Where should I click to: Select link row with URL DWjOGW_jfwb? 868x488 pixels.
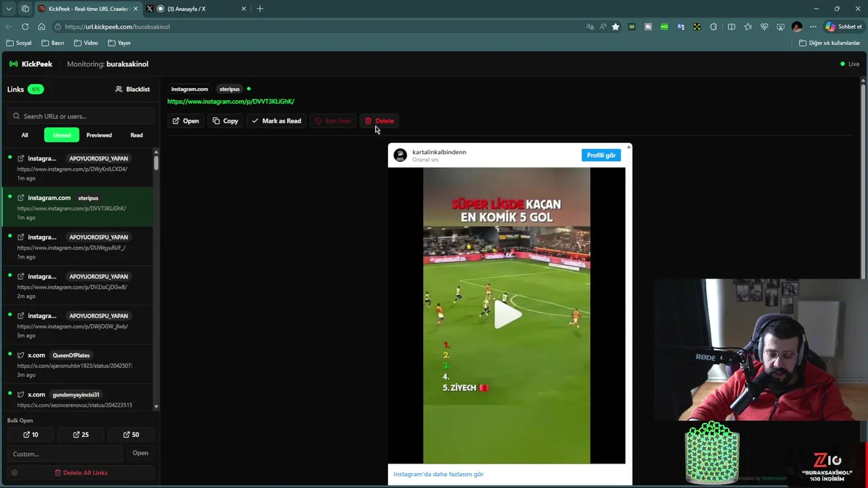(x=77, y=325)
